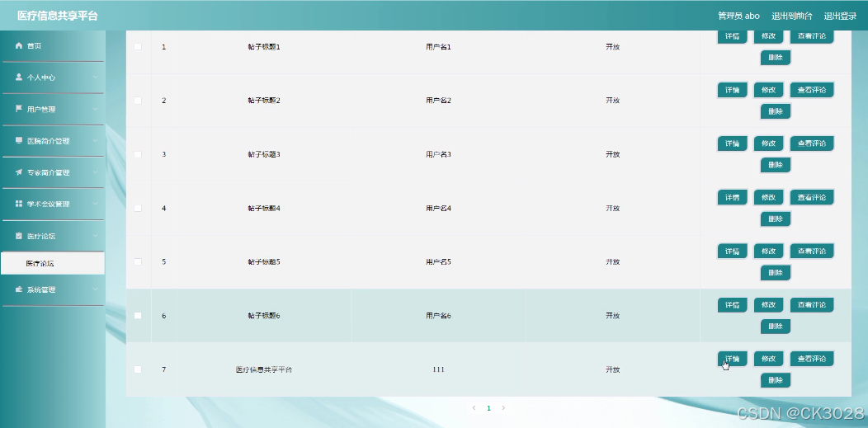868x428 pixels.
Task: Click the monitor icon for 医院简介管理
Action: 19,140
